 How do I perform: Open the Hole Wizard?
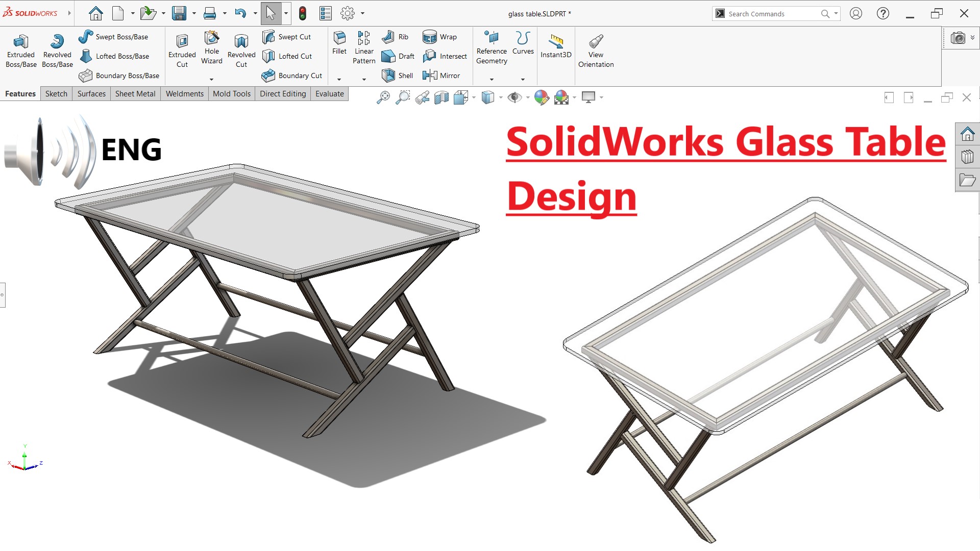tap(212, 47)
